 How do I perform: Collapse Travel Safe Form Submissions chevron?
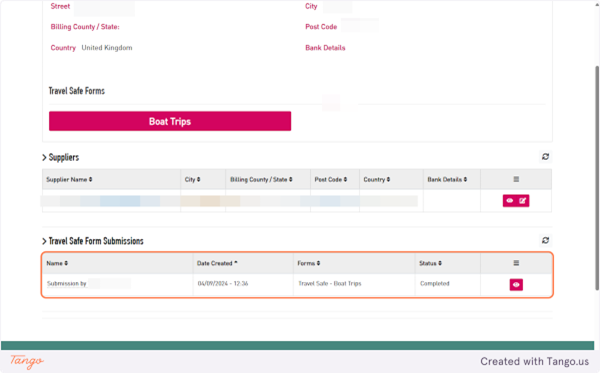click(x=44, y=241)
